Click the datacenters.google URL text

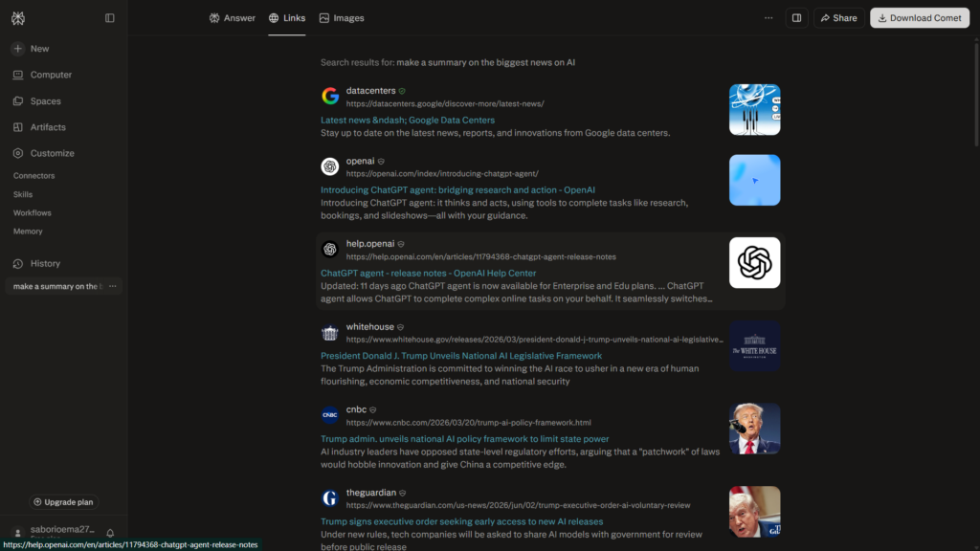click(445, 103)
